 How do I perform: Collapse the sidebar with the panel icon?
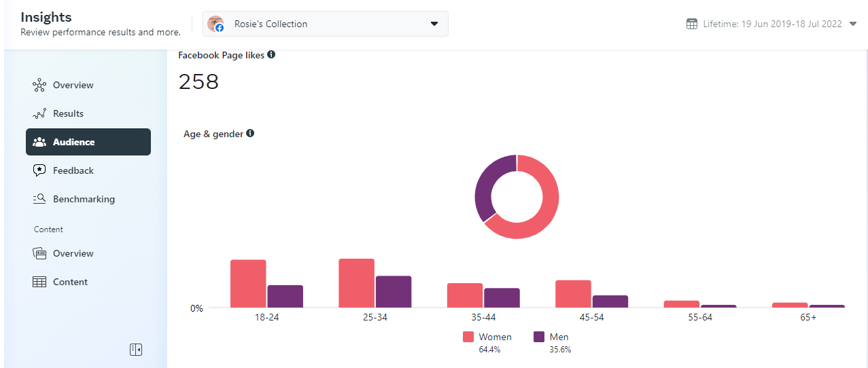[x=136, y=350]
